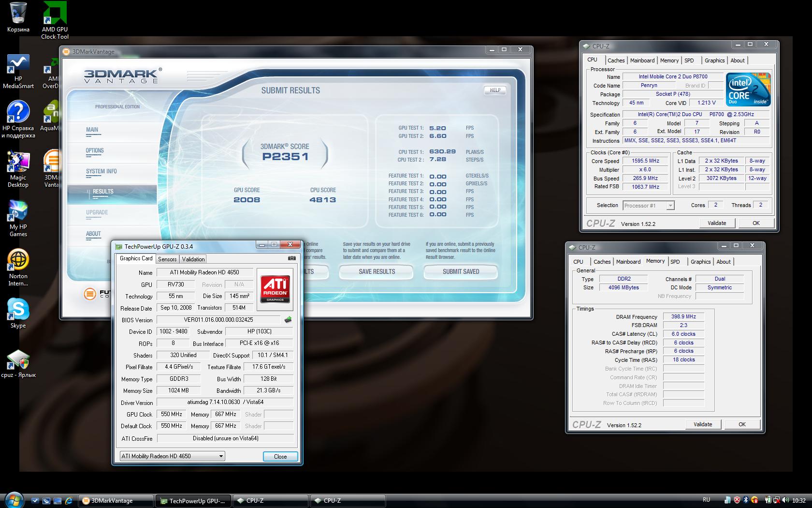
Task: Open My HP Games desktop icon
Action: point(18,219)
